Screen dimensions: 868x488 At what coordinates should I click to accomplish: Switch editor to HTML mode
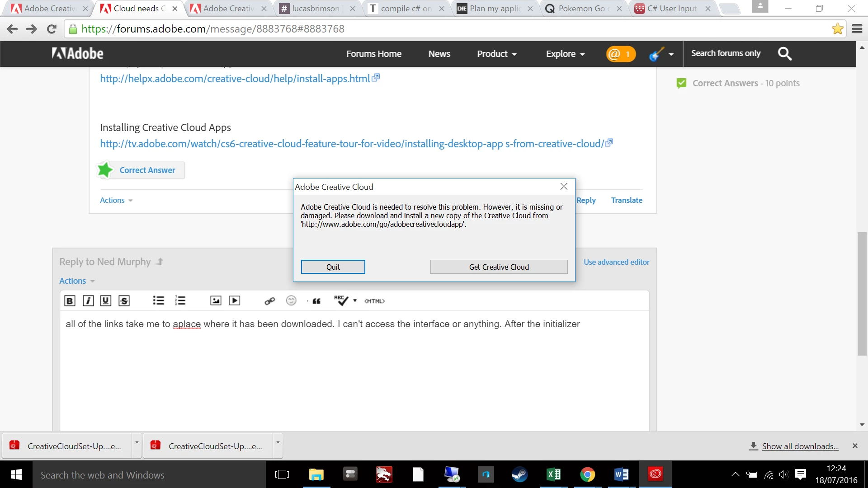(374, 301)
